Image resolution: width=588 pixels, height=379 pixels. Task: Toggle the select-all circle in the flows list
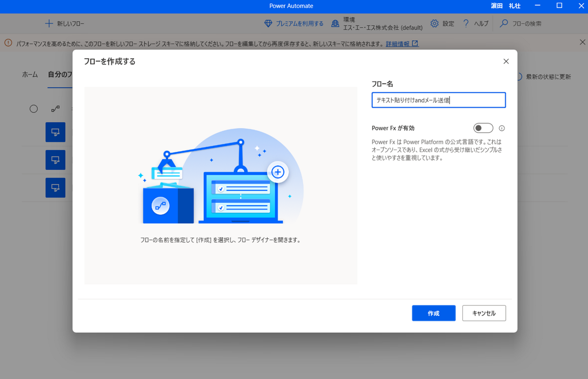pyautogui.click(x=34, y=109)
